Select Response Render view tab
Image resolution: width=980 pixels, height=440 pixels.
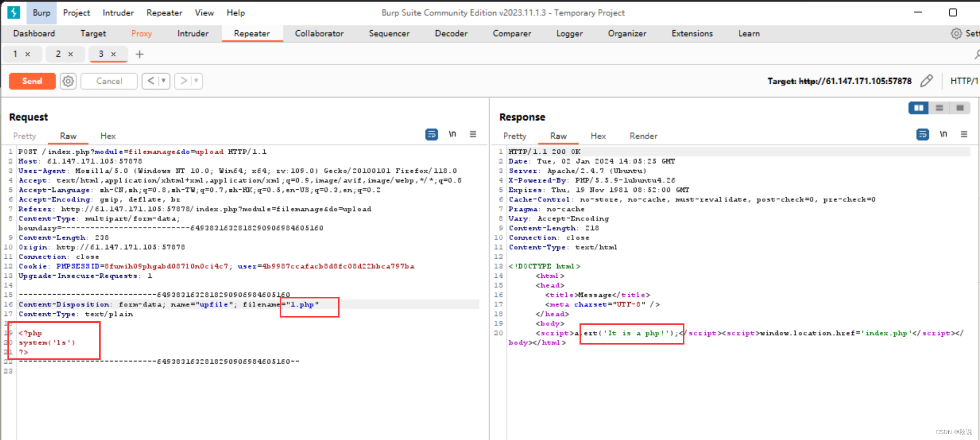pos(644,136)
